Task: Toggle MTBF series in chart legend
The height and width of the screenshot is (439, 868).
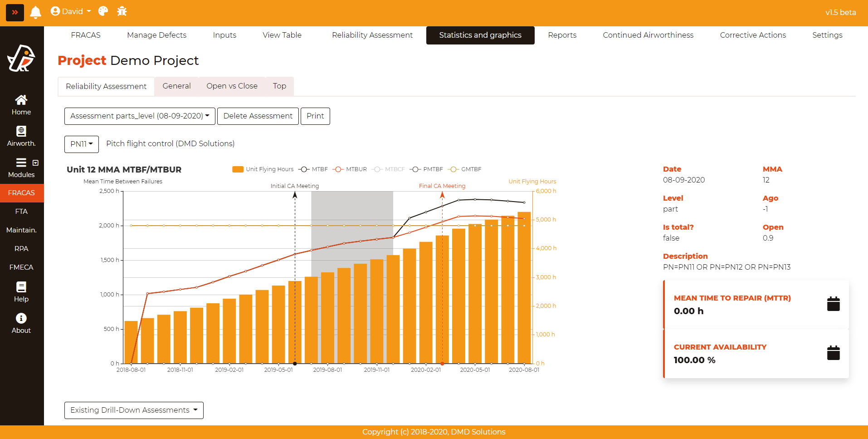Action: pyautogui.click(x=313, y=169)
